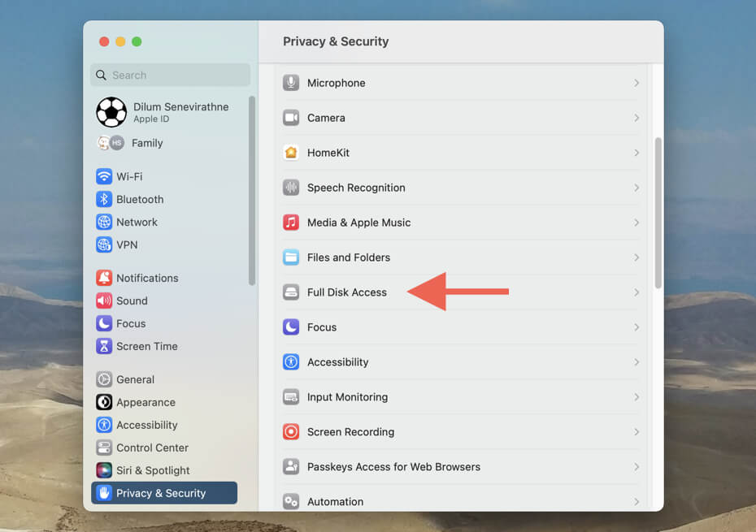Click the Network globe sidebar icon

pos(104,222)
